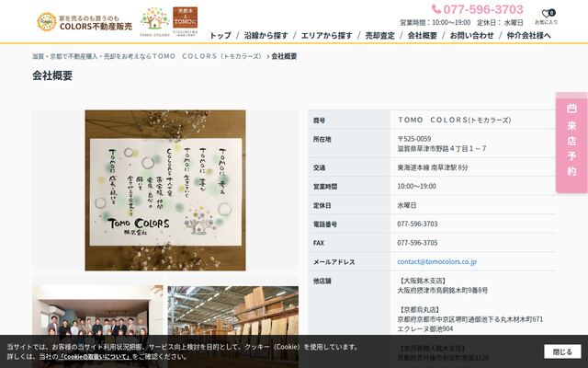This screenshot has width=588, height=368.
Task: Select the 電話番号 value 077-596-3703
Action: pyautogui.click(x=417, y=224)
